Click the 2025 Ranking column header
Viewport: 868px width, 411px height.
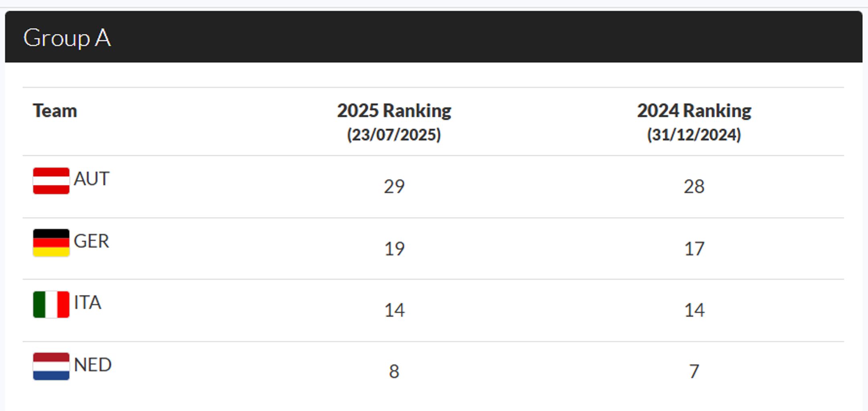394,111
